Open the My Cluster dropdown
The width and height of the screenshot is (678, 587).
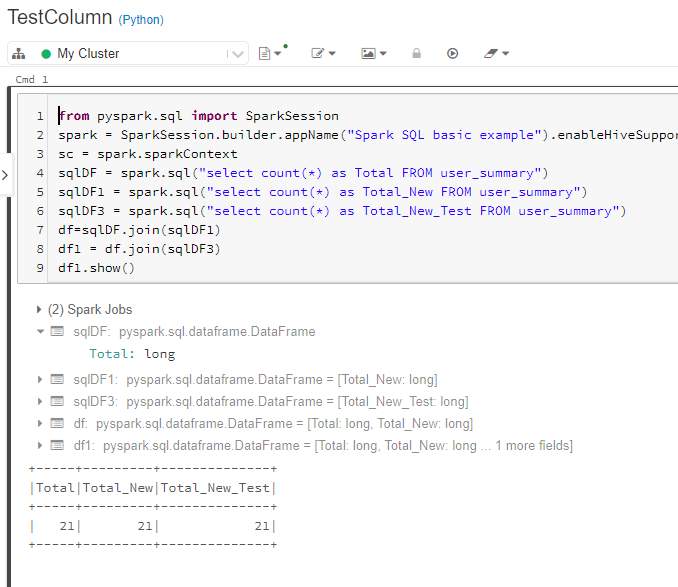(x=140, y=54)
